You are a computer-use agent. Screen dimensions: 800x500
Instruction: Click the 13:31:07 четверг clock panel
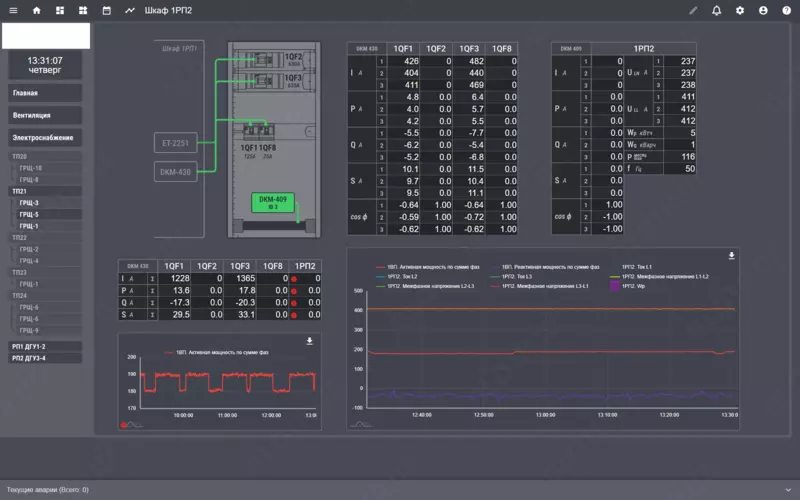pyautogui.click(x=45, y=65)
